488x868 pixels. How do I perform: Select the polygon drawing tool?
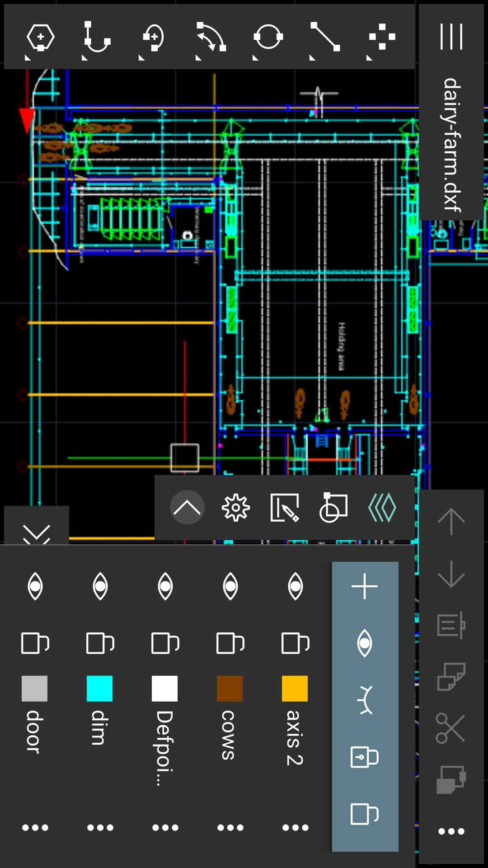(x=40, y=37)
